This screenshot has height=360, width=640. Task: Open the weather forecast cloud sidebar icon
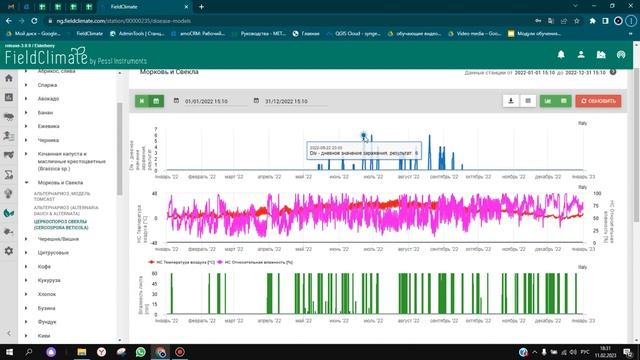click(9, 117)
